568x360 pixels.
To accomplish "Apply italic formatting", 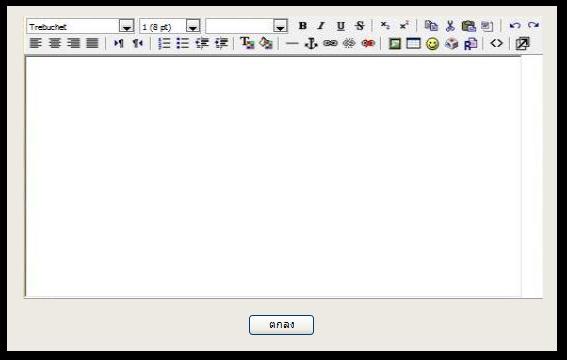I will click(x=321, y=26).
